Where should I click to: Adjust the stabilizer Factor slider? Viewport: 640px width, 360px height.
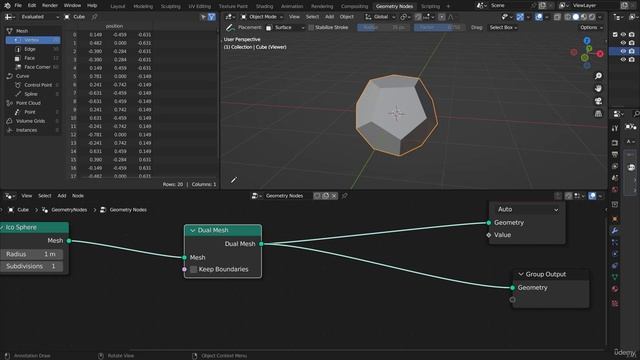click(x=439, y=27)
